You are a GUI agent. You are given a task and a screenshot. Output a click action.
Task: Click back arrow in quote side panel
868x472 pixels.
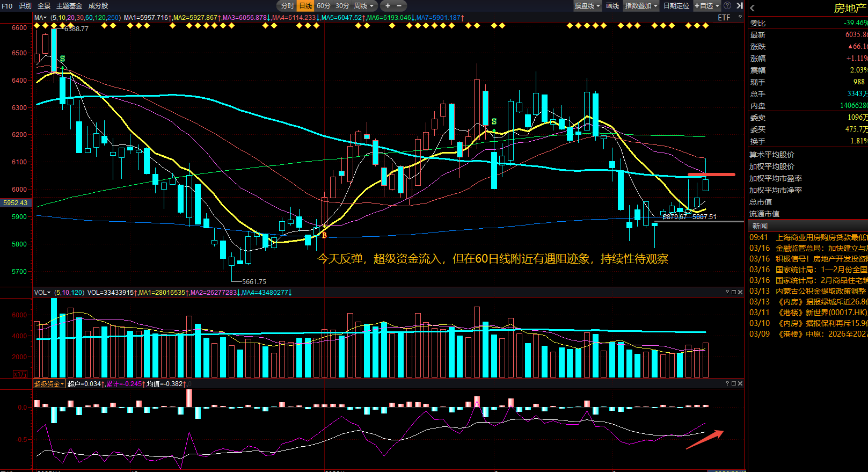point(753,8)
